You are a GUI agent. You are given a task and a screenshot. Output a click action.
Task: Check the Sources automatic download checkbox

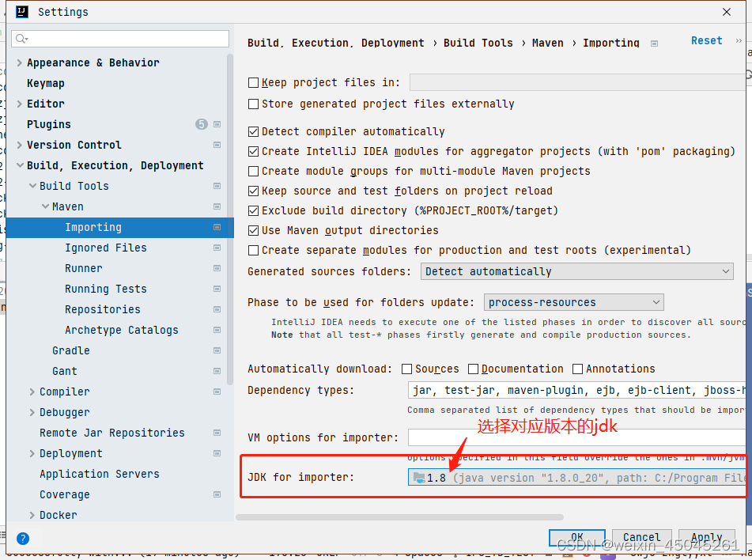point(408,369)
